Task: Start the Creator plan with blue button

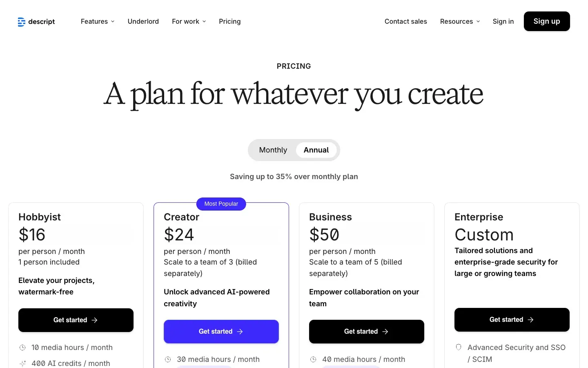Action: (x=221, y=332)
